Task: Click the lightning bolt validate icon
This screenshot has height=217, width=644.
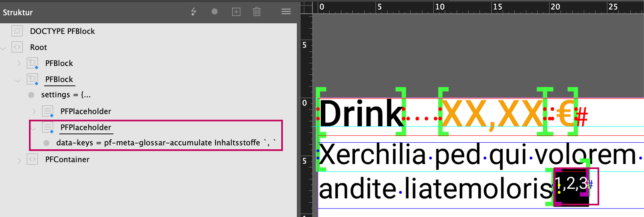Action: [x=194, y=12]
